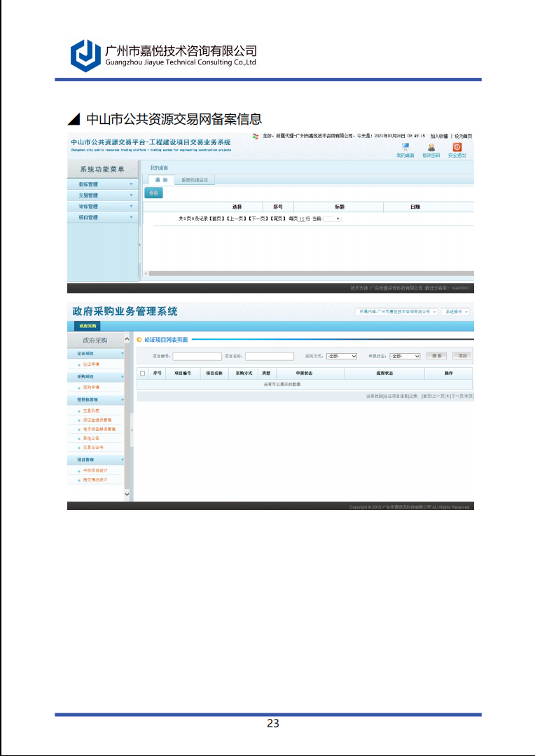Go to 上一页 in pagination
Viewport: 535px width, 756px height.
coord(236,219)
